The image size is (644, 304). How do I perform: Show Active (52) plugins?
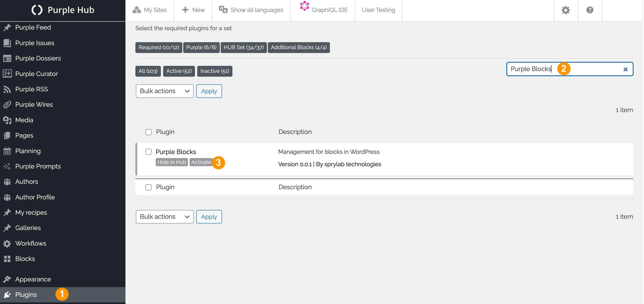[179, 71]
